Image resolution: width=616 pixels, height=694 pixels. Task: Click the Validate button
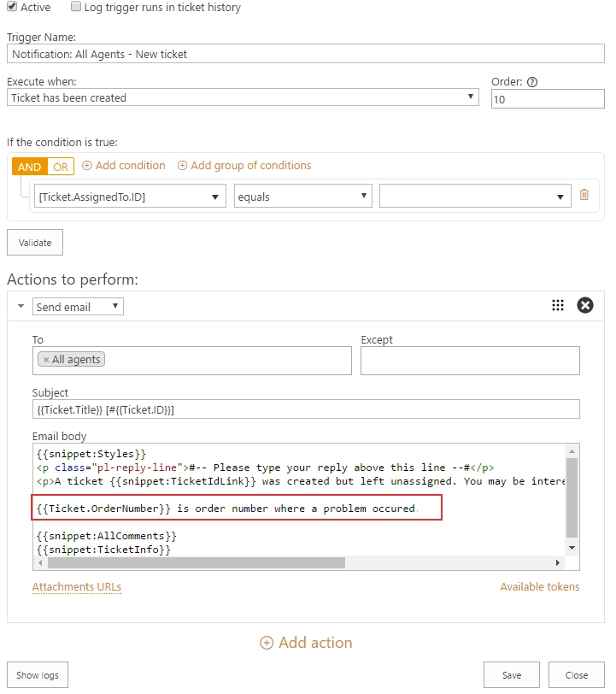(35, 243)
